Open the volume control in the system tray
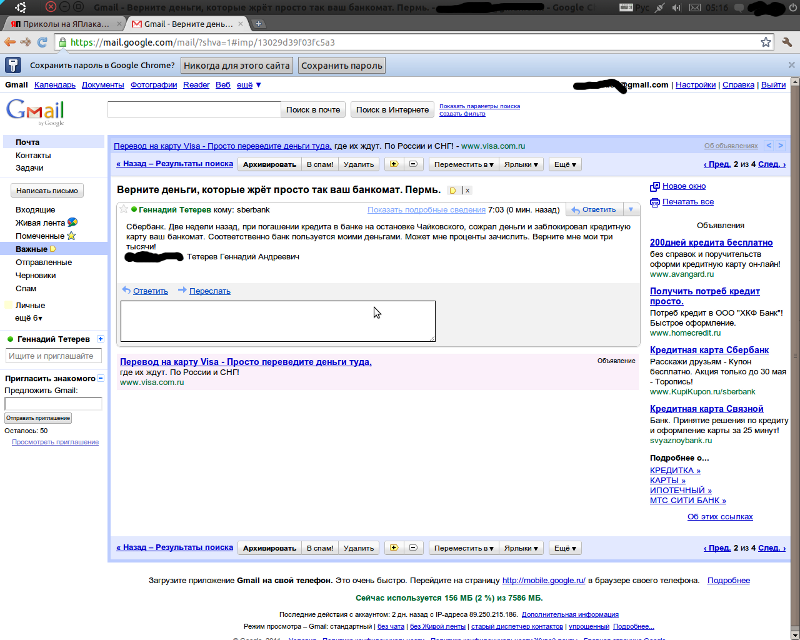 677,8
